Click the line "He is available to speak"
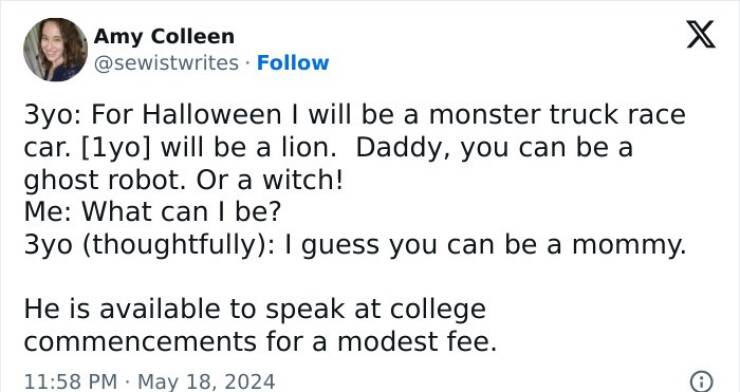740x392 pixels. coord(255,310)
